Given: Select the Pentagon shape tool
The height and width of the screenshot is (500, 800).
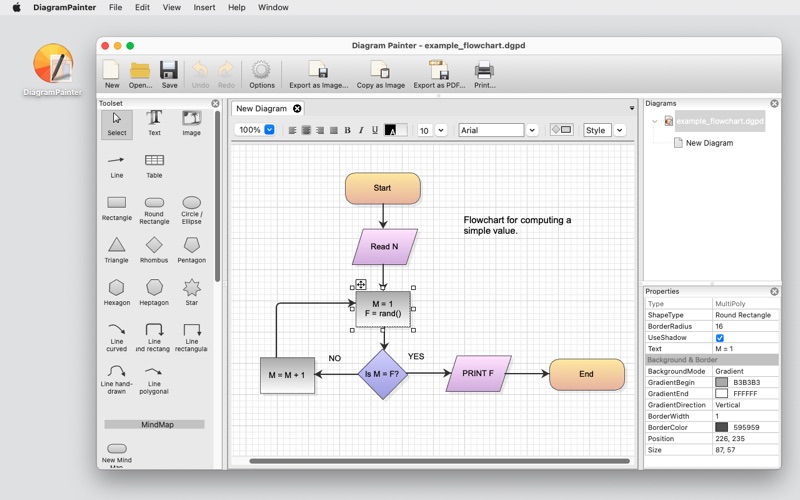Looking at the screenshot, I should 191,251.
